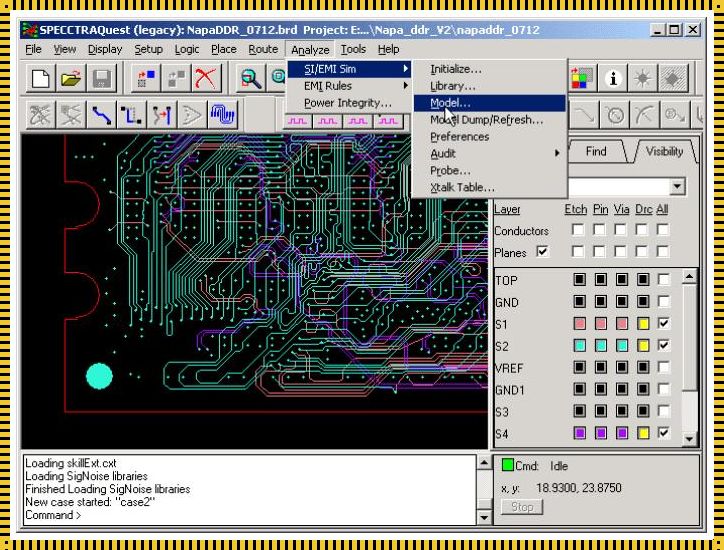Screen dimensions: 724x550
Task: Click the Save floppy disk icon
Action: pyautogui.click(x=102, y=78)
